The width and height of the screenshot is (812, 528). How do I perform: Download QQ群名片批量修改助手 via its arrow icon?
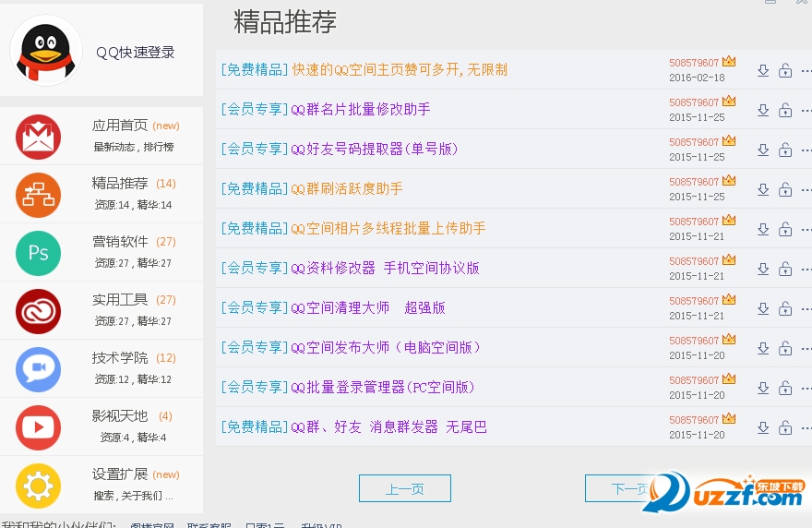coord(763,110)
